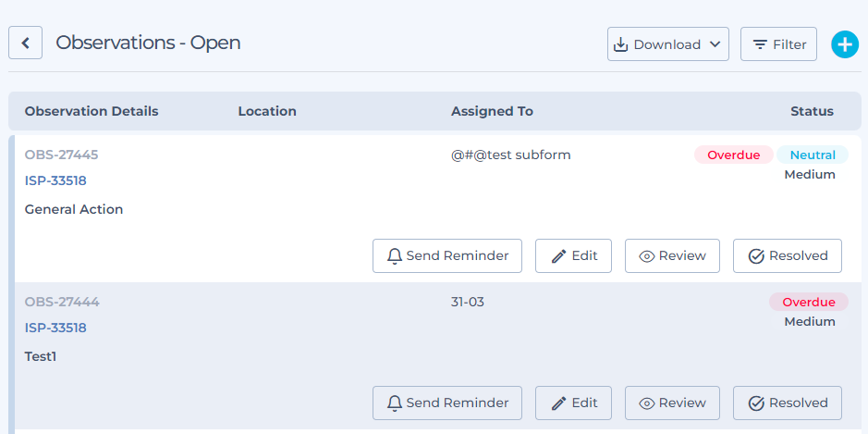868x434 pixels.
Task: Click the Status column header
Action: point(812,111)
